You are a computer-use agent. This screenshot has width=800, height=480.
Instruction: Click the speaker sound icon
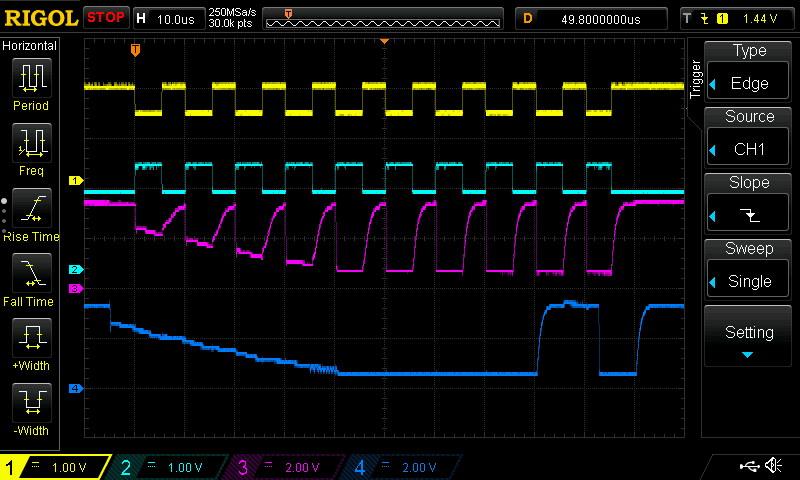tap(773, 465)
